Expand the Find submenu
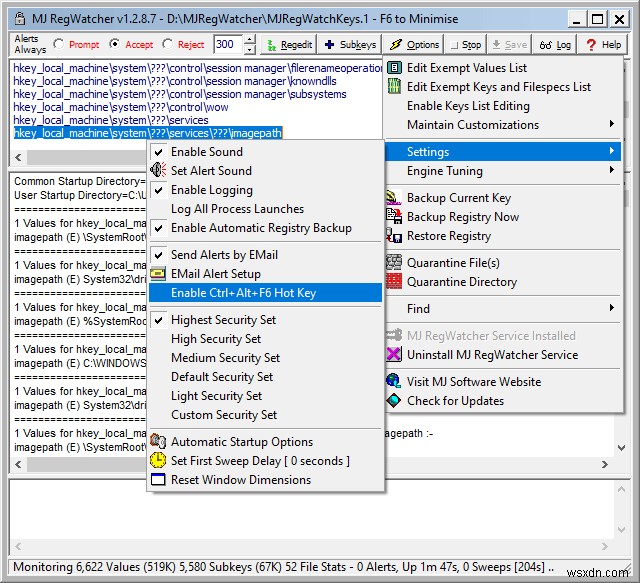 click(503, 309)
